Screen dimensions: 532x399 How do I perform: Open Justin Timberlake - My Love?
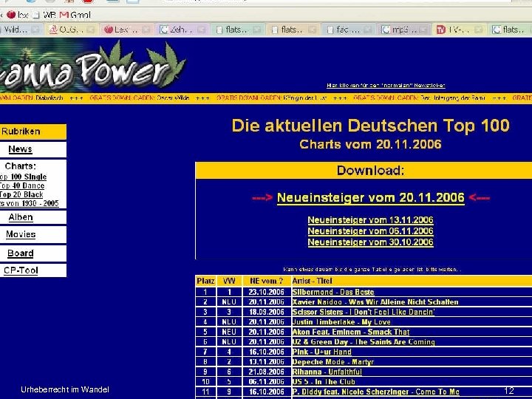click(x=341, y=322)
